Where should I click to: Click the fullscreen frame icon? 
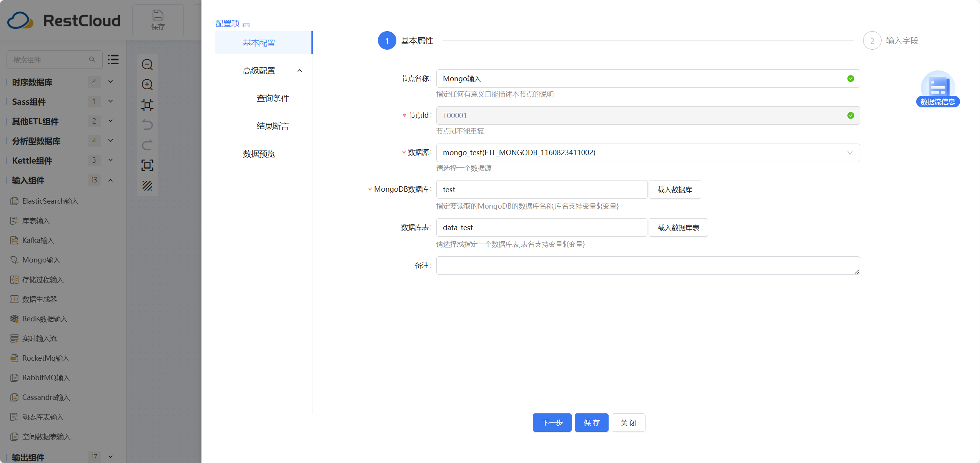(147, 165)
